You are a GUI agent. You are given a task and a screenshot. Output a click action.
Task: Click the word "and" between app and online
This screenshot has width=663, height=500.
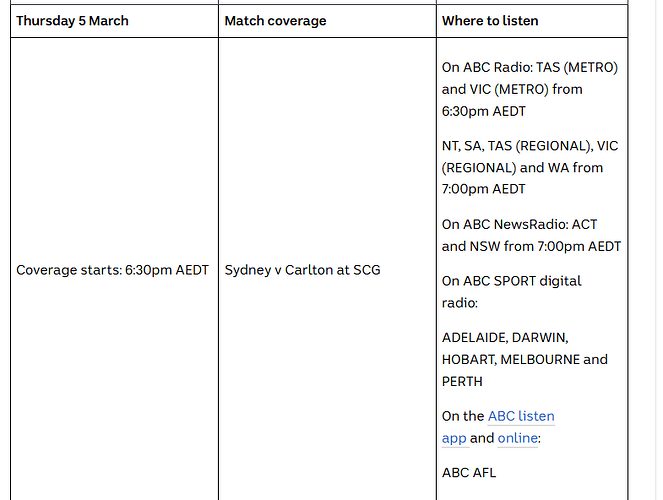(x=482, y=438)
